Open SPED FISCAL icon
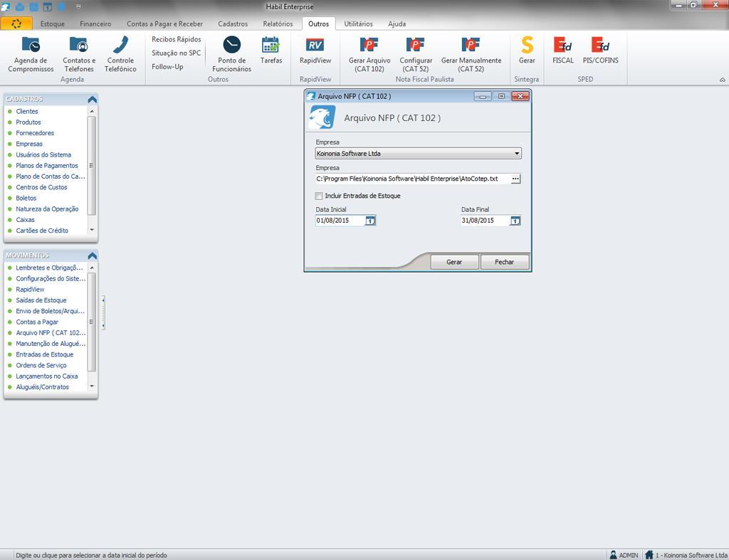This screenshot has width=729, height=560. pyautogui.click(x=563, y=45)
